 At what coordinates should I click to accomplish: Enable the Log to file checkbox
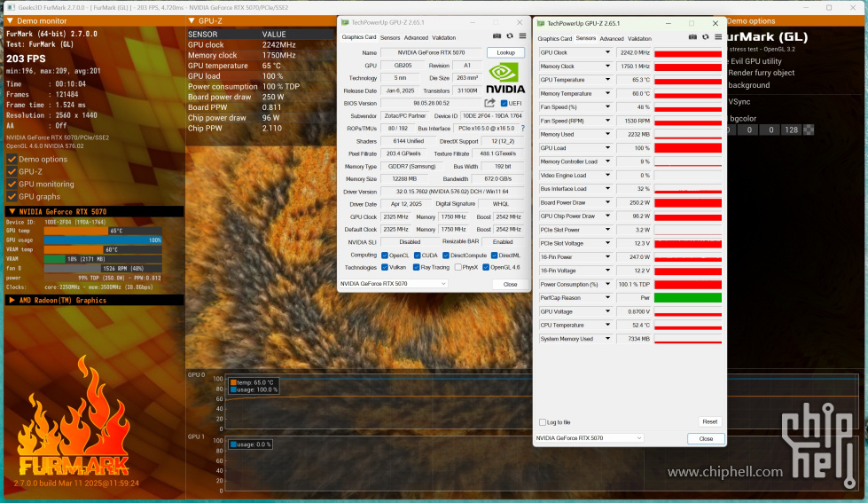[x=543, y=422]
